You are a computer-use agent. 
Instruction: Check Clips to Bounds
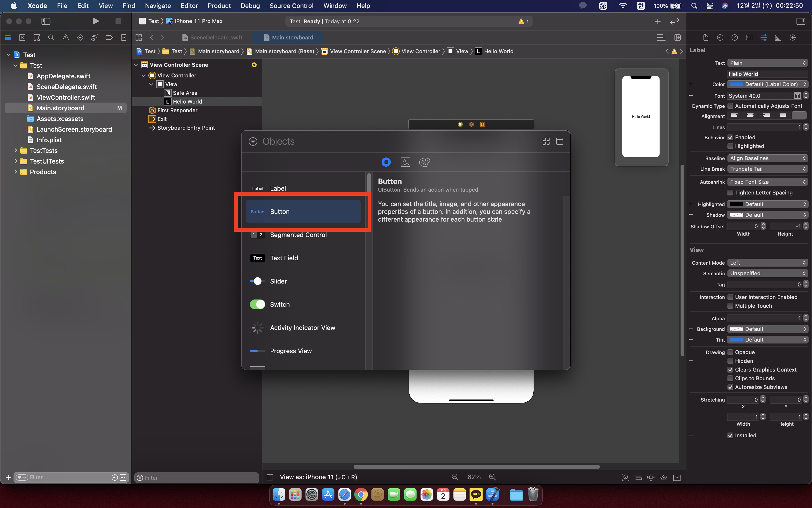click(730, 378)
